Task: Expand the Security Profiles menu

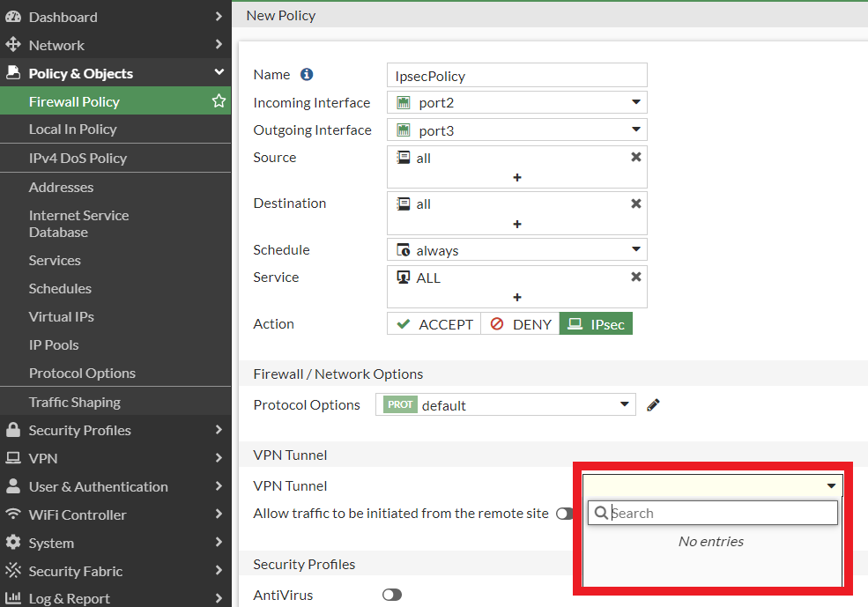Action: (x=115, y=430)
